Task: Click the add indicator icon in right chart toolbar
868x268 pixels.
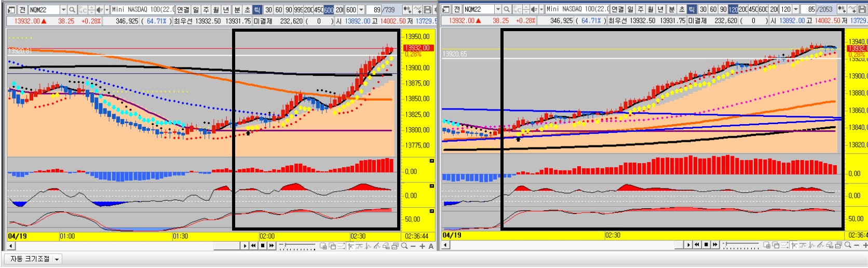Action: click(842, 10)
